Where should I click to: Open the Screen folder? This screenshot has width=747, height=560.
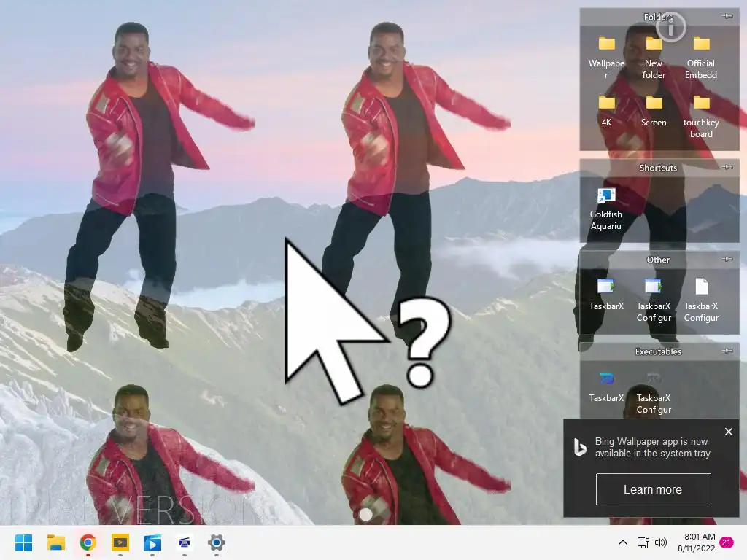tap(654, 111)
